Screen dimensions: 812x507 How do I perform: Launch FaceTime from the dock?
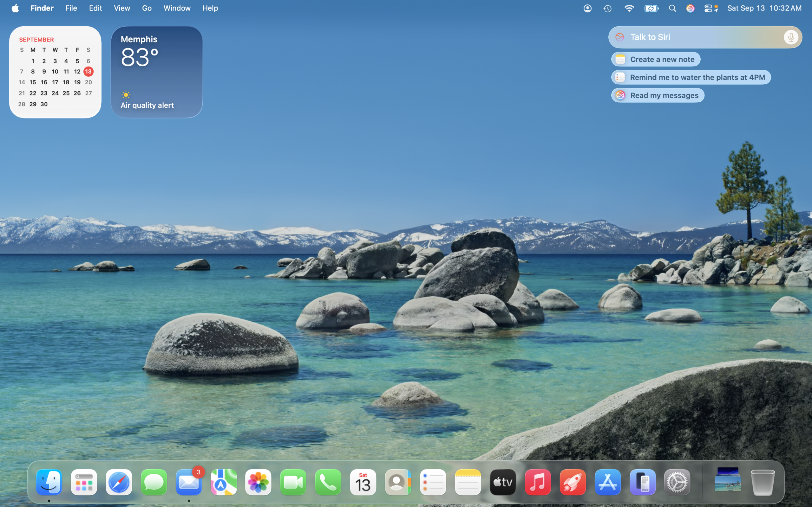[x=293, y=482]
